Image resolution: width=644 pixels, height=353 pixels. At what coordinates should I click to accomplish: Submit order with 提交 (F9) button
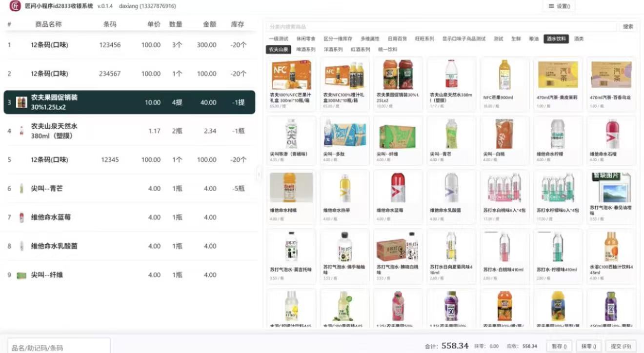point(621,346)
